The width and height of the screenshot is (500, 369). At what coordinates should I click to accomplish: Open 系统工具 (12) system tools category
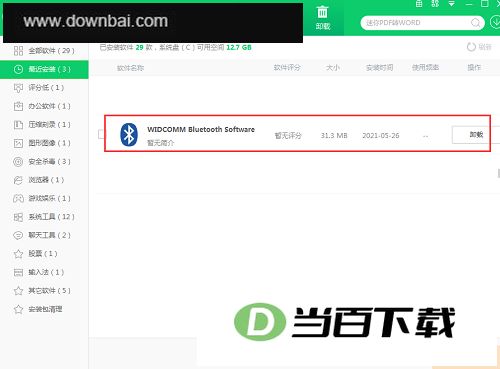(44, 217)
